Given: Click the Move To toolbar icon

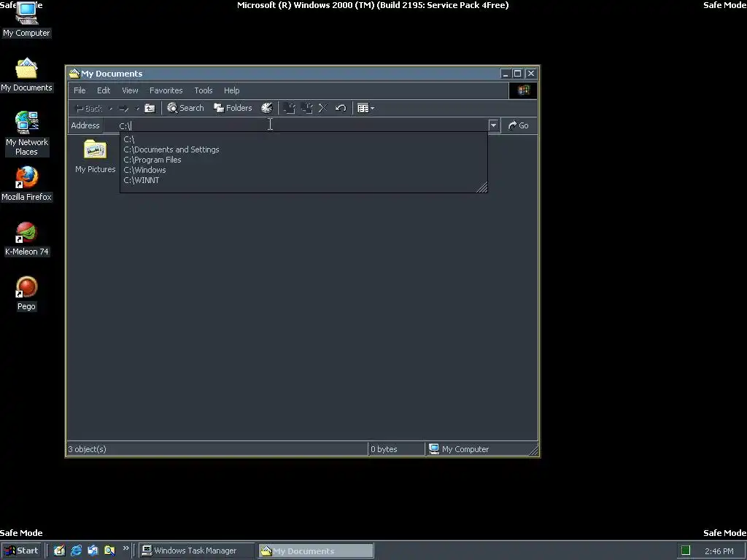Looking at the screenshot, I should tap(289, 108).
